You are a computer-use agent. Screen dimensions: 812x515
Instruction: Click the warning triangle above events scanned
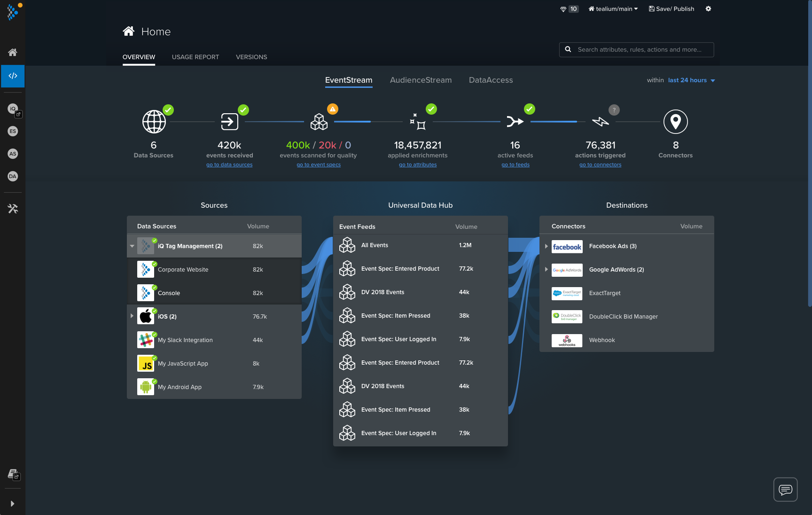(333, 109)
